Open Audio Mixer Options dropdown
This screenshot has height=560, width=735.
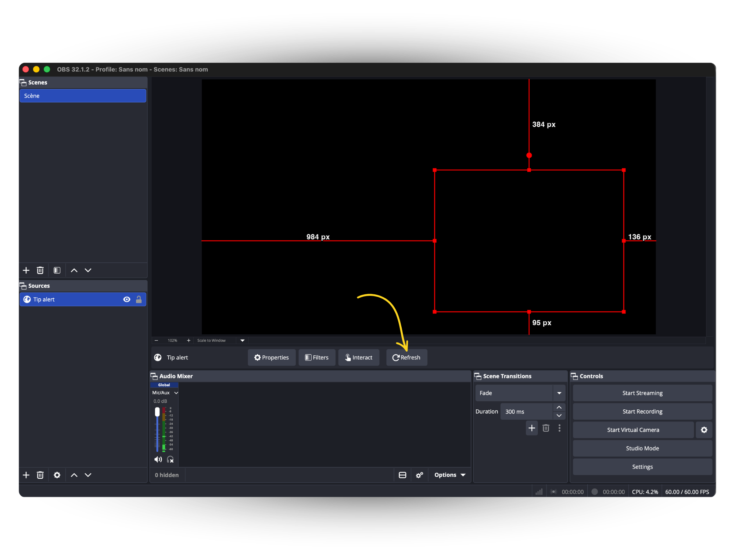[x=450, y=475]
